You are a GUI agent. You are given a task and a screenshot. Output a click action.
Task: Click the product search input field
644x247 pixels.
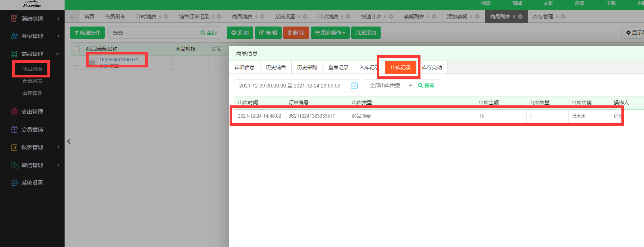(152, 33)
